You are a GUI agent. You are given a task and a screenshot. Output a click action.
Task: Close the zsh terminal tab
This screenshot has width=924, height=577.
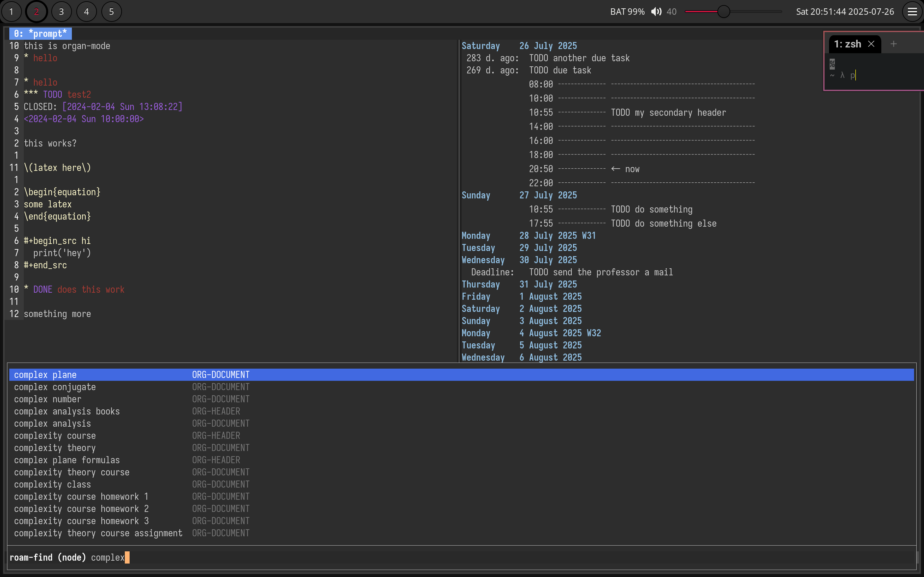(x=871, y=44)
